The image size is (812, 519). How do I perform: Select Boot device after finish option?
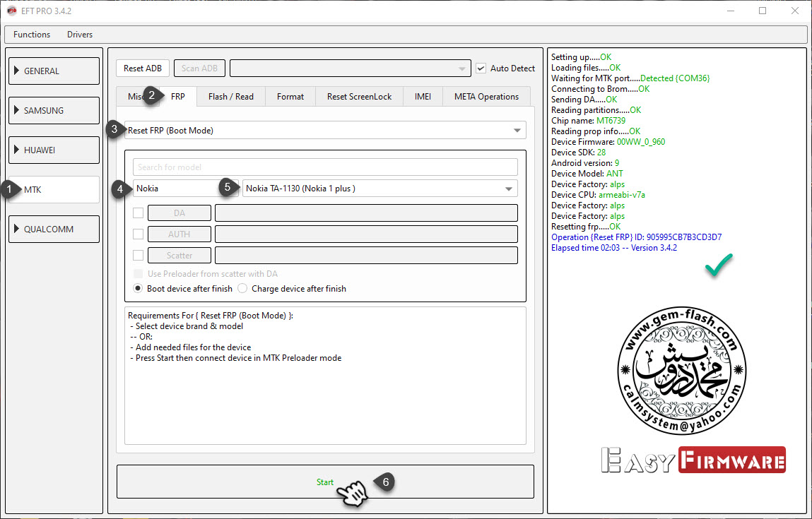[138, 288]
